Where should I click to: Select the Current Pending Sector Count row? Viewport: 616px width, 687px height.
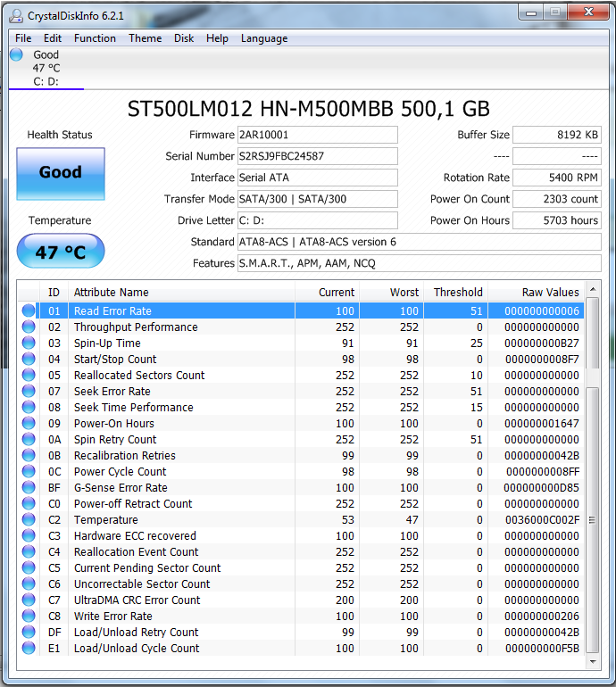click(x=301, y=567)
